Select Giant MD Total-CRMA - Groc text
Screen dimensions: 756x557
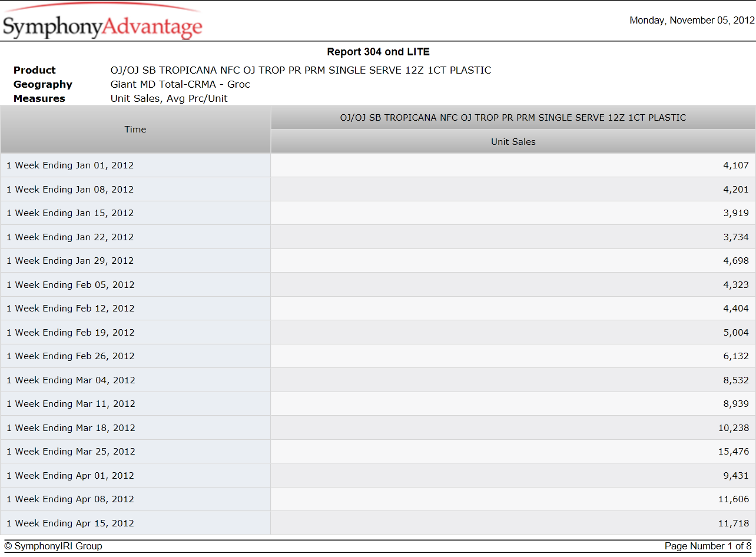pos(180,84)
